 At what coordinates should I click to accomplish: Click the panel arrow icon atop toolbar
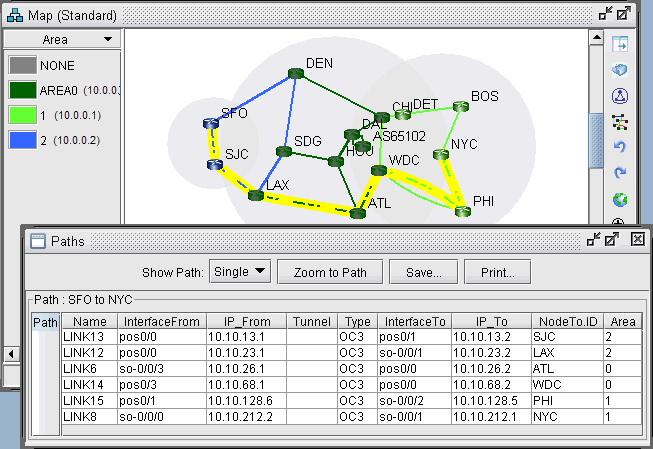click(x=619, y=45)
